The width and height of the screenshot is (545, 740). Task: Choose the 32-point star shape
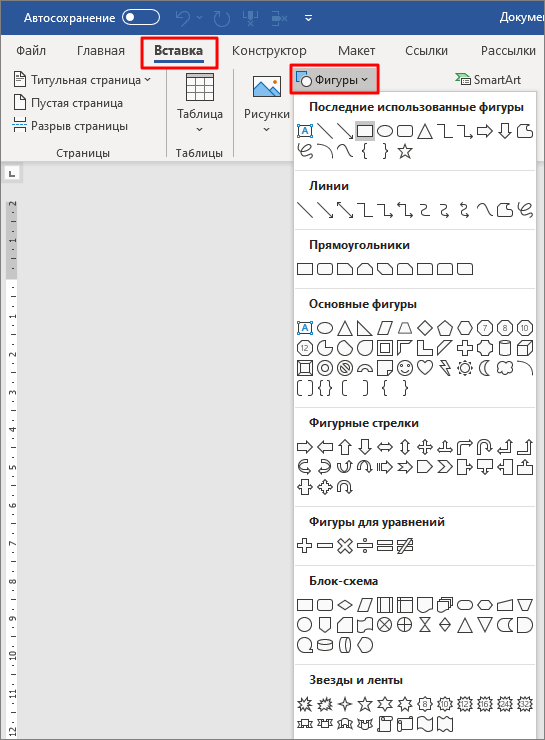click(525, 704)
